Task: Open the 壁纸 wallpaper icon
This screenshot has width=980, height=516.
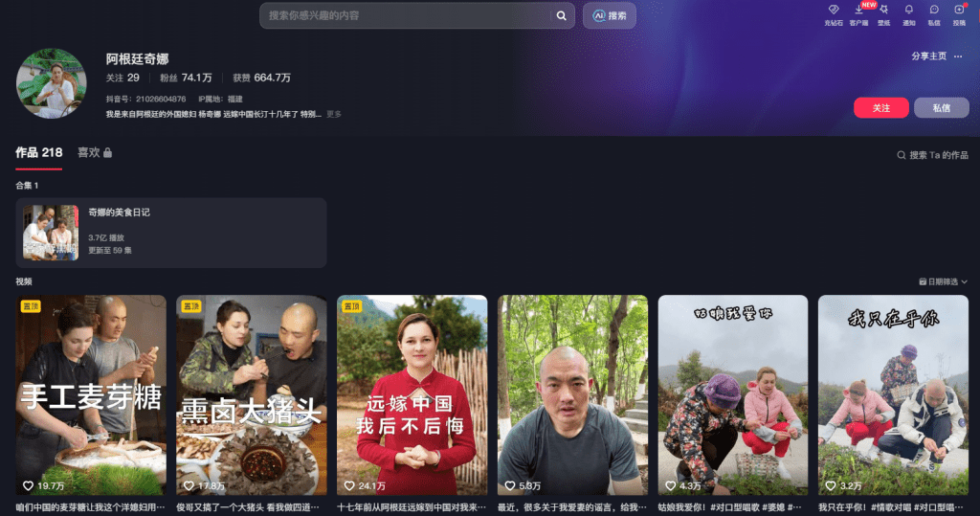Action: [883, 11]
